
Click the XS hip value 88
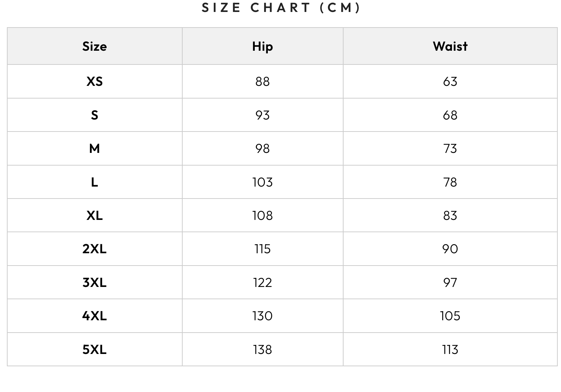[x=262, y=82]
